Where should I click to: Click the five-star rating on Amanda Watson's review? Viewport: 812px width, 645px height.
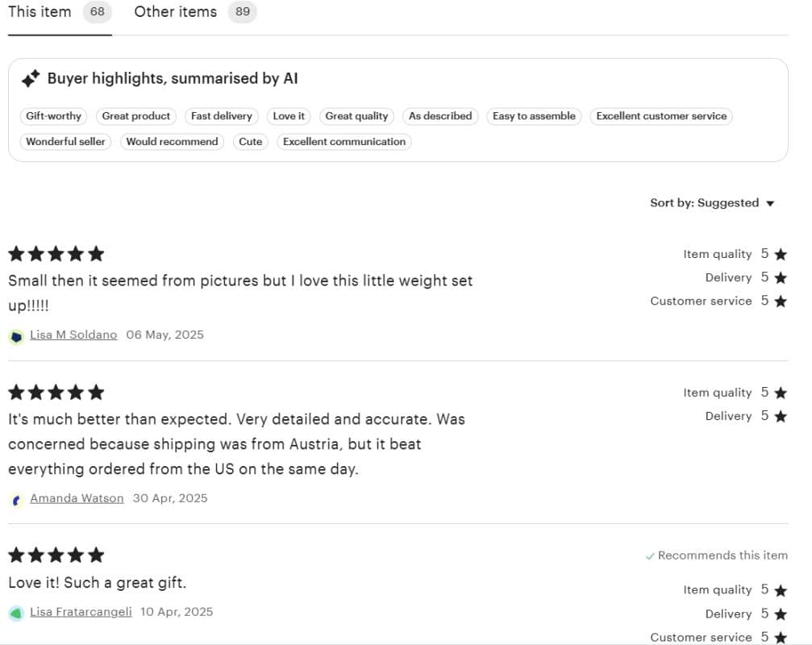click(56, 393)
